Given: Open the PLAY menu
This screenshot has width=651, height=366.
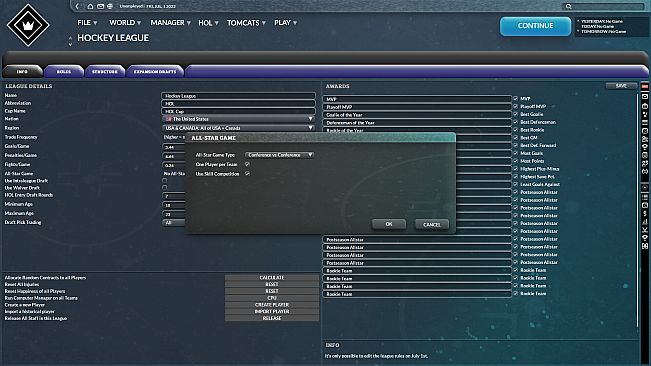Looking at the screenshot, I should pyautogui.click(x=285, y=23).
